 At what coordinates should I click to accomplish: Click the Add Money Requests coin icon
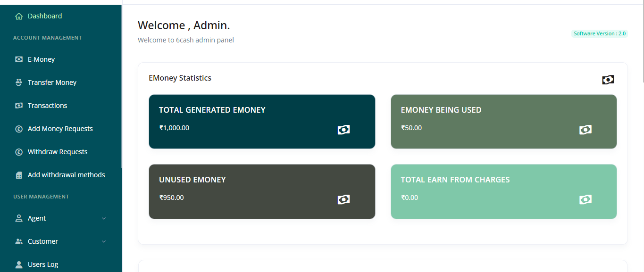tap(19, 129)
